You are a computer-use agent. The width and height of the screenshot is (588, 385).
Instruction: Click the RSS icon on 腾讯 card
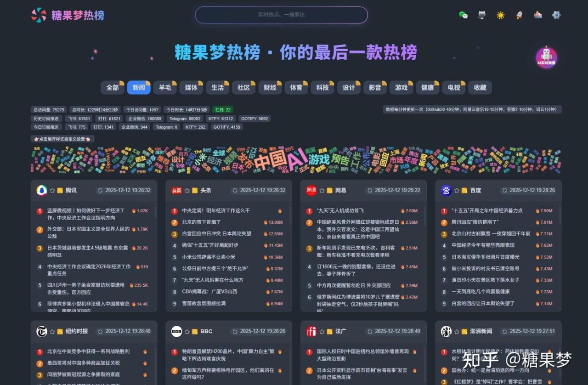(60, 190)
